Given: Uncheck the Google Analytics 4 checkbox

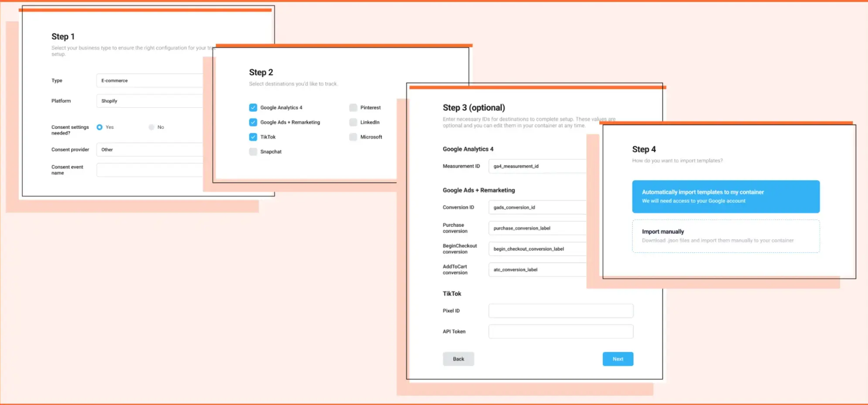Looking at the screenshot, I should 253,107.
